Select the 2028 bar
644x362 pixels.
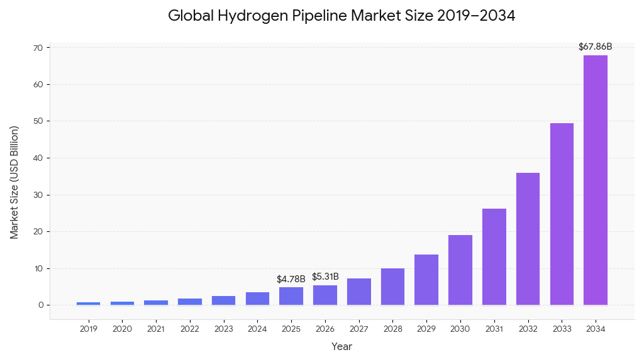pyautogui.click(x=392, y=287)
